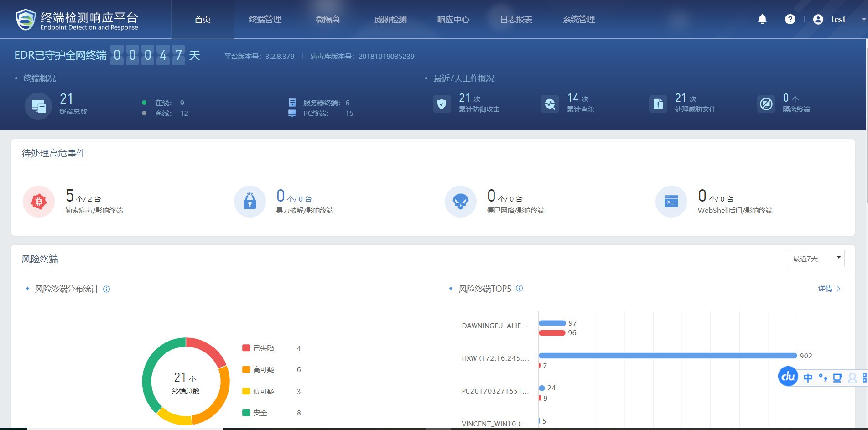The height and width of the screenshot is (430, 868).
Task: Open the notification bell
Action: [x=762, y=19]
